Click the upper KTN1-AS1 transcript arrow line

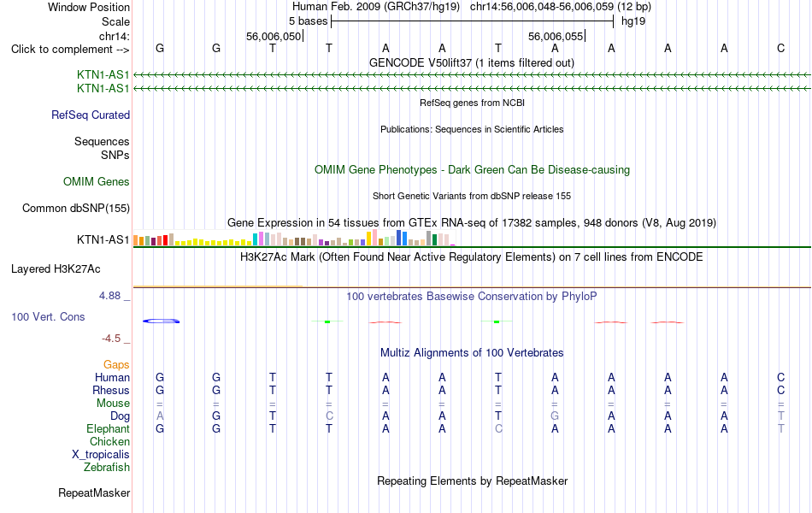tap(472, 75)
